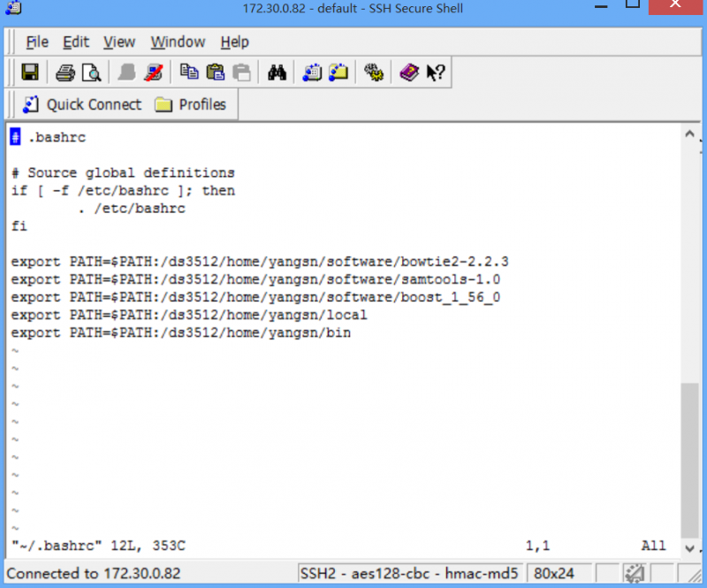Click the SSH application title bar icon
This screenshot has width=707, height=588.
[13, 8]
